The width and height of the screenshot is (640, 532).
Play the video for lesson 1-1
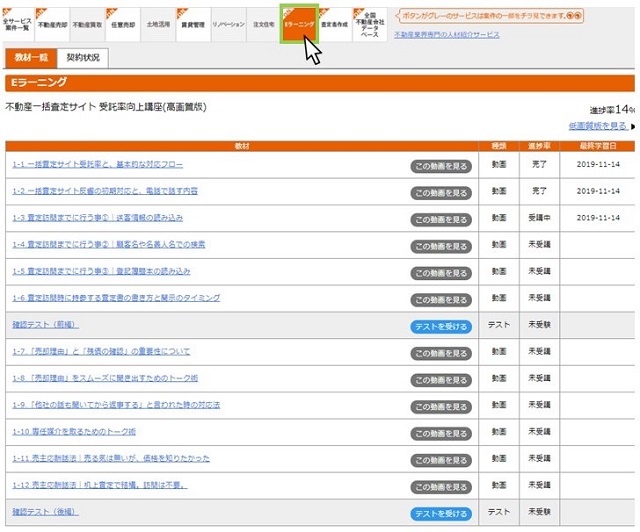(440, 165)
